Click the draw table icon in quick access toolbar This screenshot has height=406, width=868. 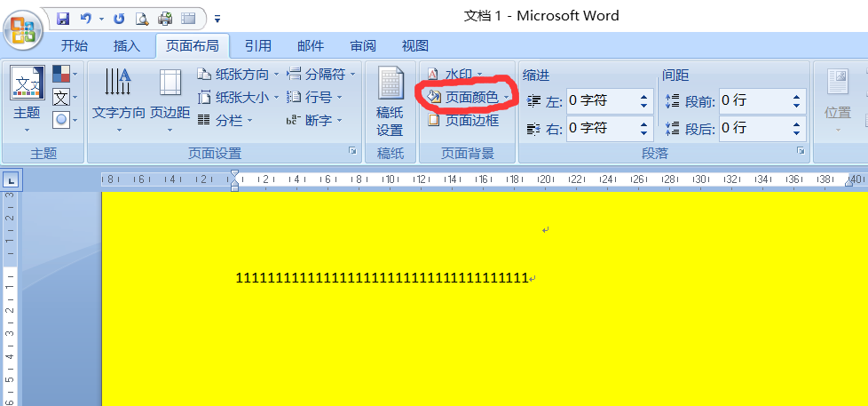coord(188,19)
